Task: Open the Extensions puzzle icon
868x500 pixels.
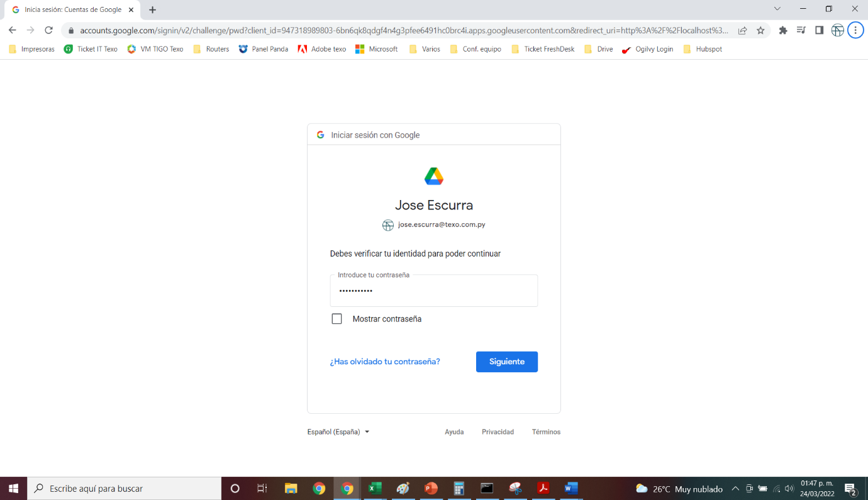Action: 783,30
